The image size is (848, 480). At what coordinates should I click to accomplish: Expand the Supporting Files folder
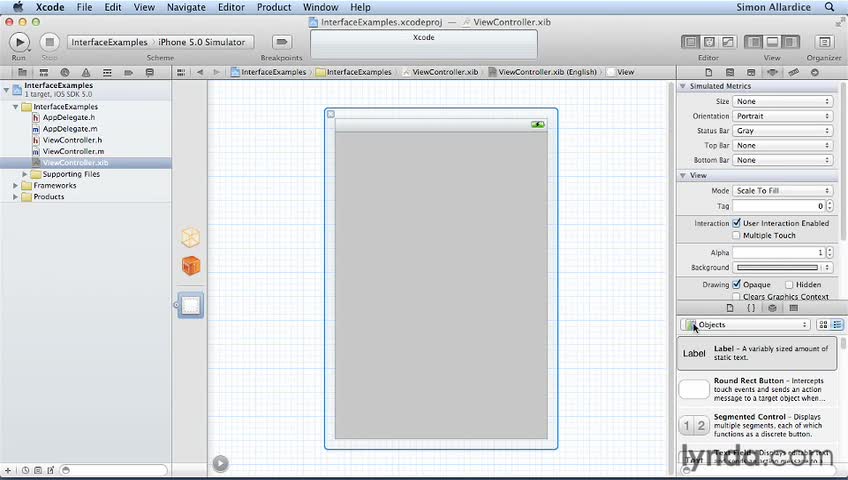pyautogui.click(x=25, y=174)
